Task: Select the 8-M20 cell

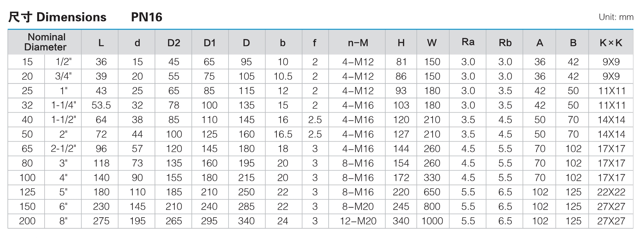Action: point(358,207)
